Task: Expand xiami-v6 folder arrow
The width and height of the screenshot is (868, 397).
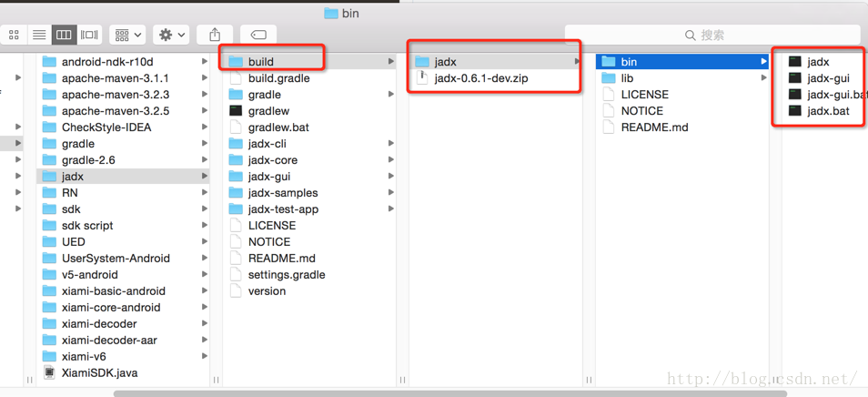Action: tap(205, 356)
